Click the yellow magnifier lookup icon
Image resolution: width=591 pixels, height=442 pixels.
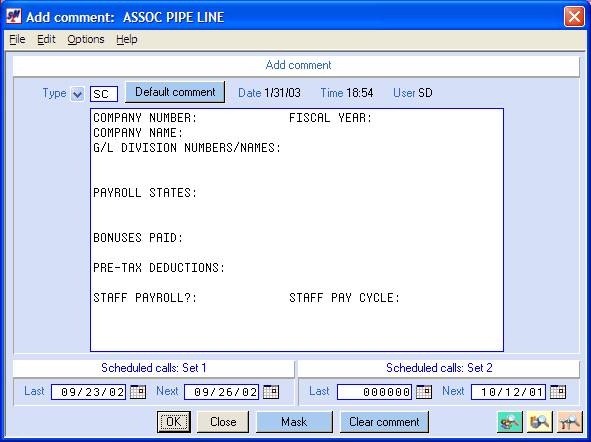(x=540, y=422)
